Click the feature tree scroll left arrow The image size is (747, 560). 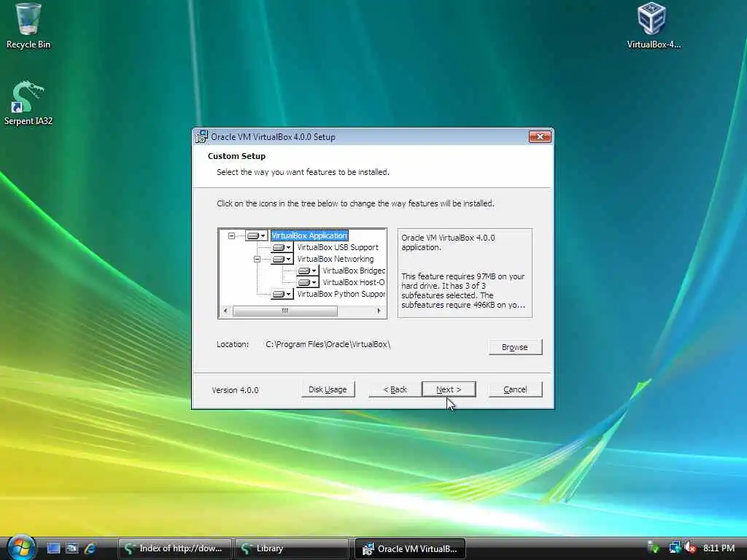coord(225,311)
